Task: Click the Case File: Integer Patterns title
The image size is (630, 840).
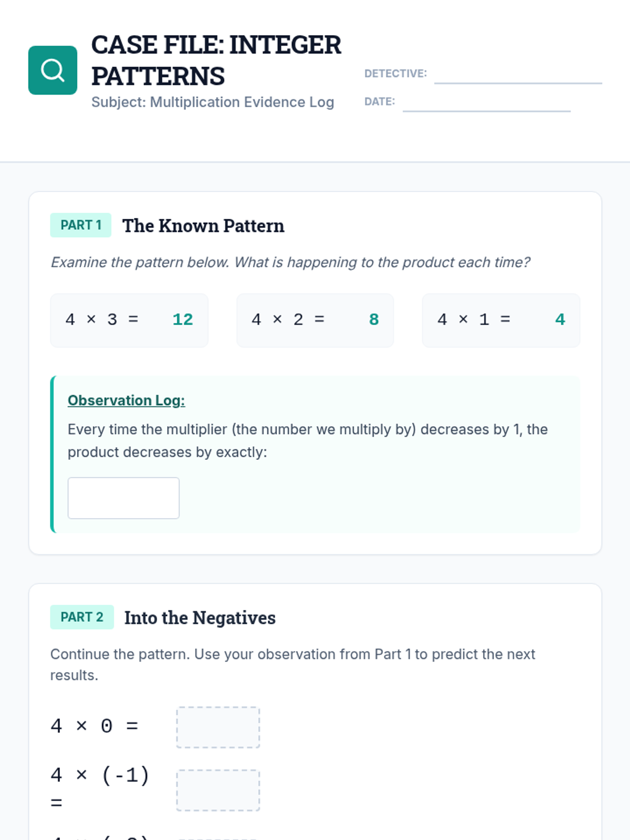Action: (216, 60)
